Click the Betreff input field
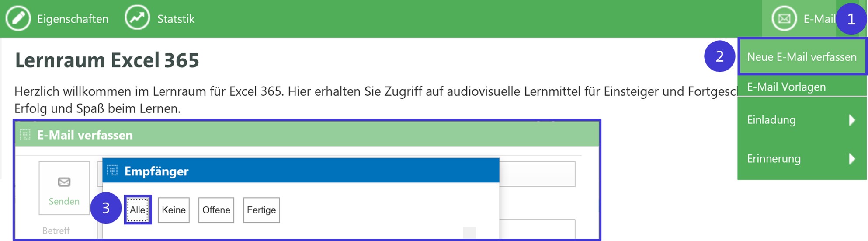 [x=537, y=230]
